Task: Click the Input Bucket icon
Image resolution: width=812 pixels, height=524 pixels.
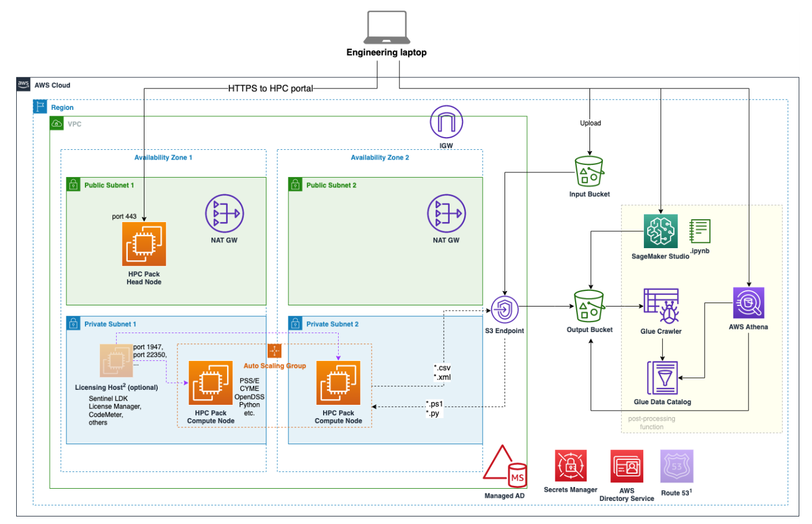Action: (x=589, y=172)
